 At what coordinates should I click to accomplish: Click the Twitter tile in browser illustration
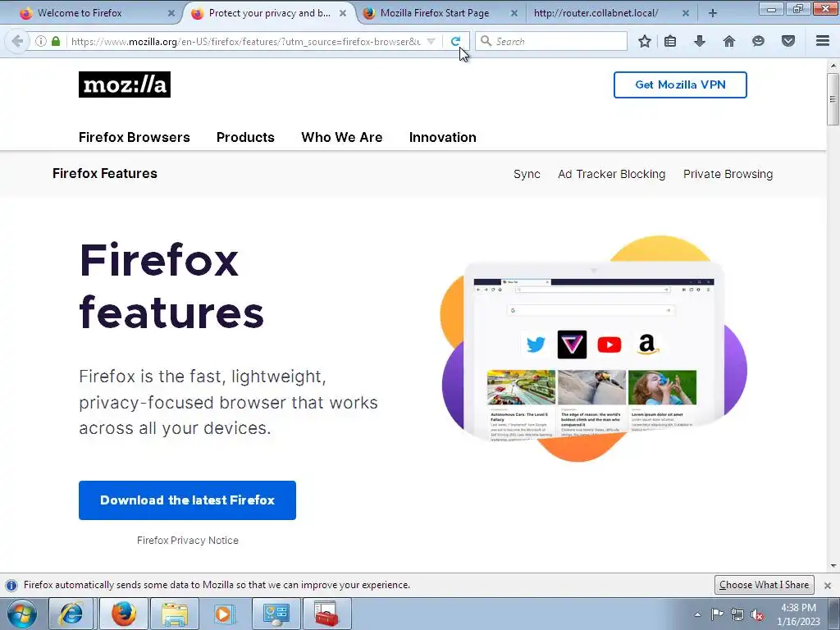[535, 345]
